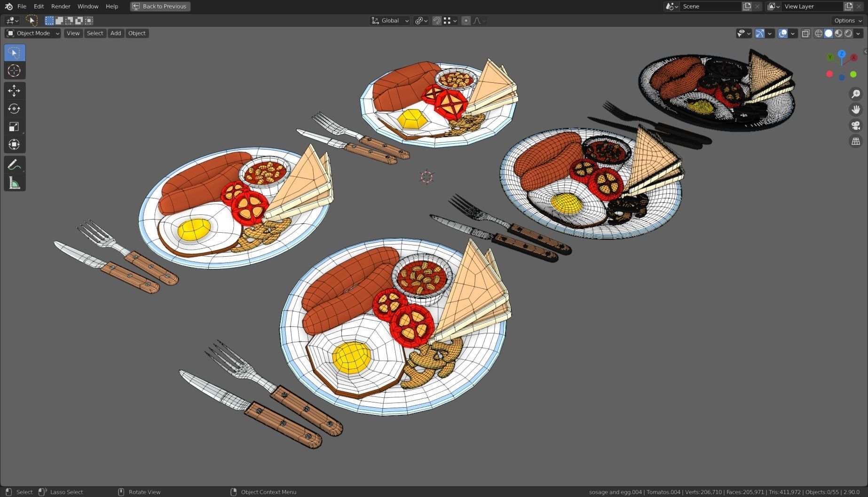
Task: Click the Pan view hand icon
Action: tap(856, 110)
